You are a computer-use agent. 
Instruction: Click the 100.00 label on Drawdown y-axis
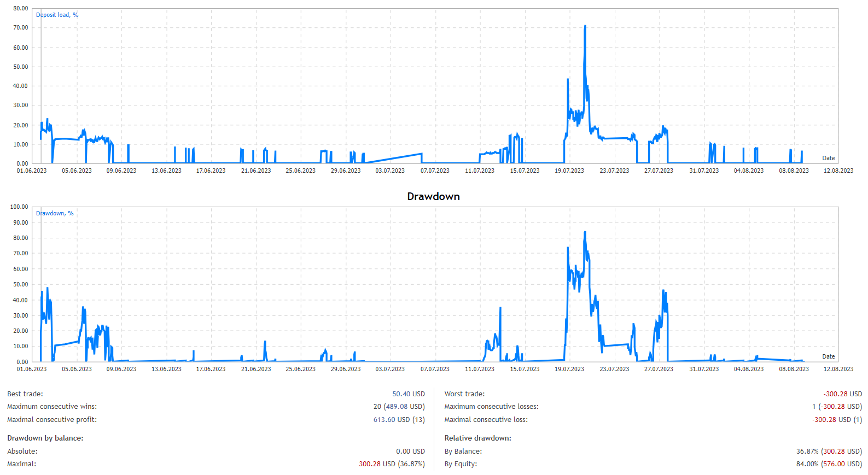pos(19,207)
